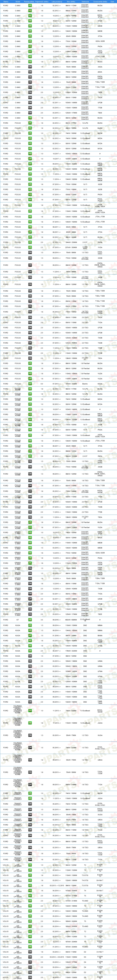
Task: Click the petrol fuel icon in the GT row
Action: [30, 620]
